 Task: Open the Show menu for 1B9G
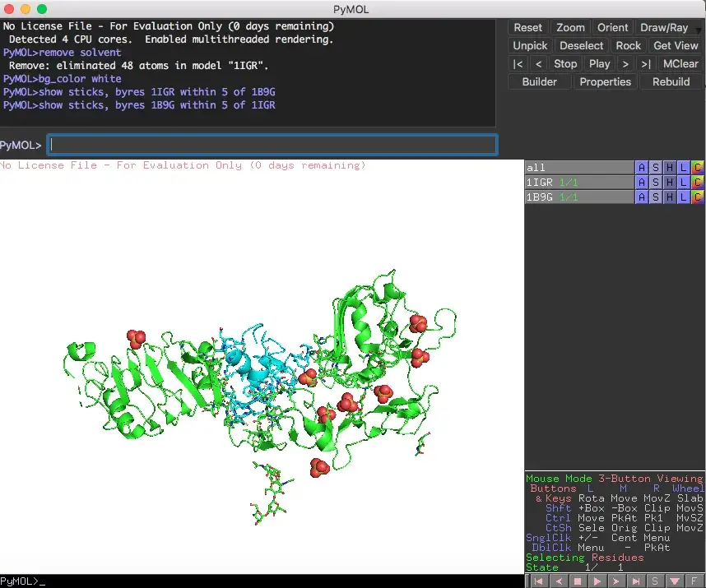(655, 197)
